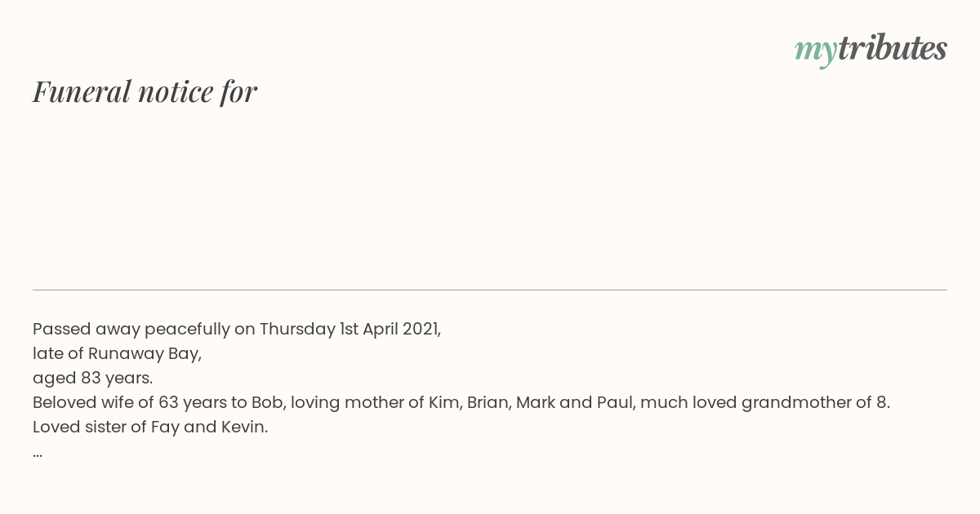
Task: Click the dark "tributes" part of logo
Action: [893, 49]
